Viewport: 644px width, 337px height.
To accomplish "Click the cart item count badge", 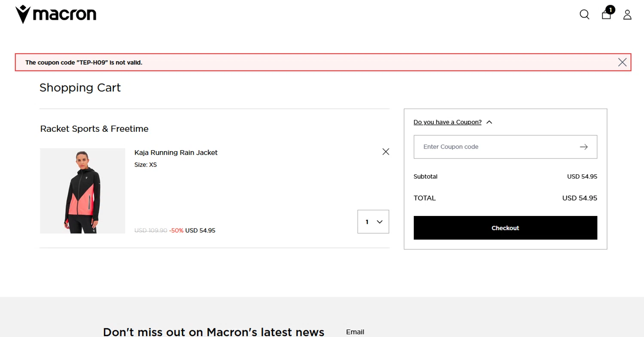I will [x=610, y=9].
